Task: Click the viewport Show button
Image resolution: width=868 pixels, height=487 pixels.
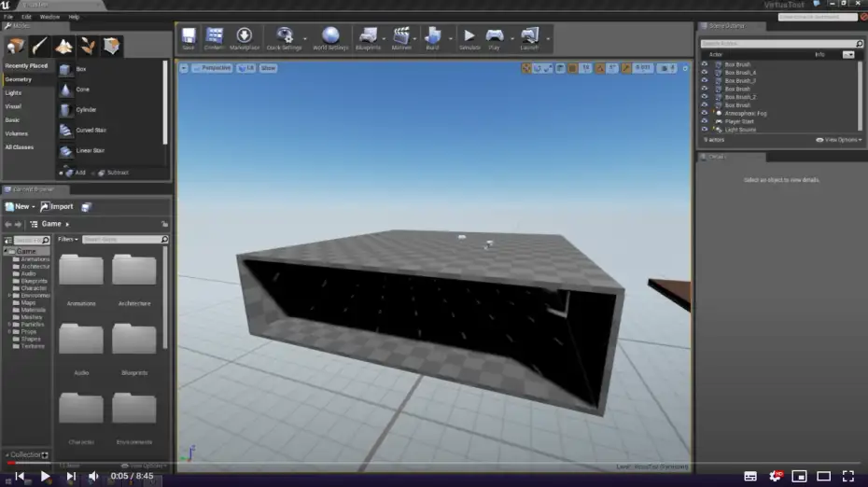Action: click(x=268, y=68)
